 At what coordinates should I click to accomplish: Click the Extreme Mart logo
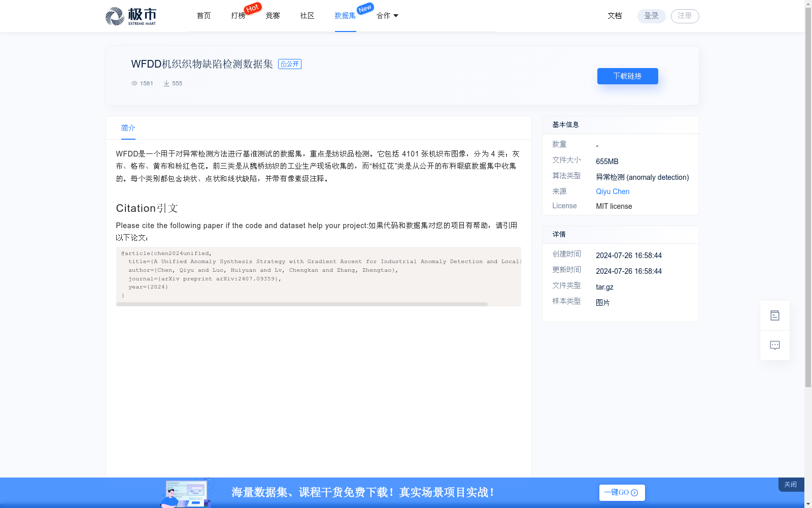click(131, 16)
